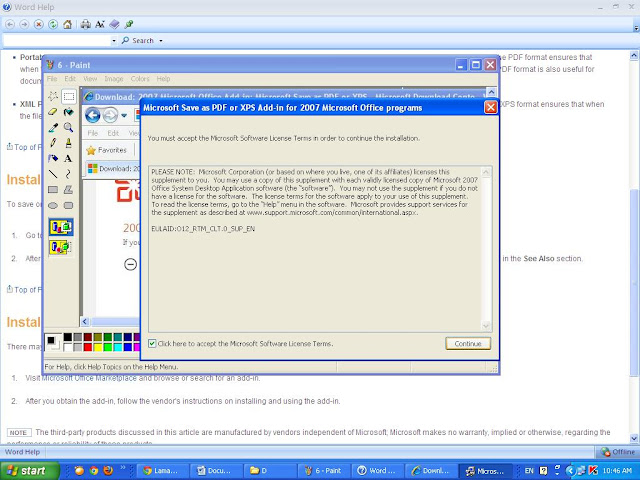This screenshot has width=640, height=480.
Task: Choose the Rounded Rectangle tool in Paint
Action: (x=69, y=205)
